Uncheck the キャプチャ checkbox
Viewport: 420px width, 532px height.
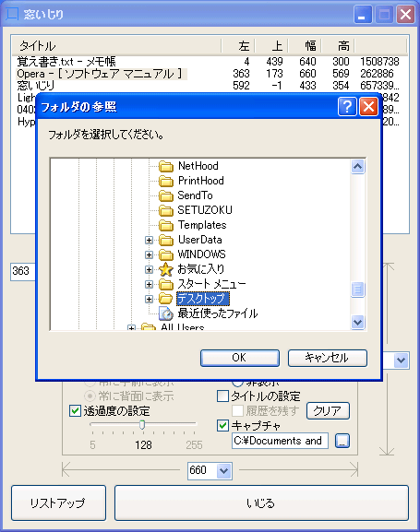tap(222, 425)
